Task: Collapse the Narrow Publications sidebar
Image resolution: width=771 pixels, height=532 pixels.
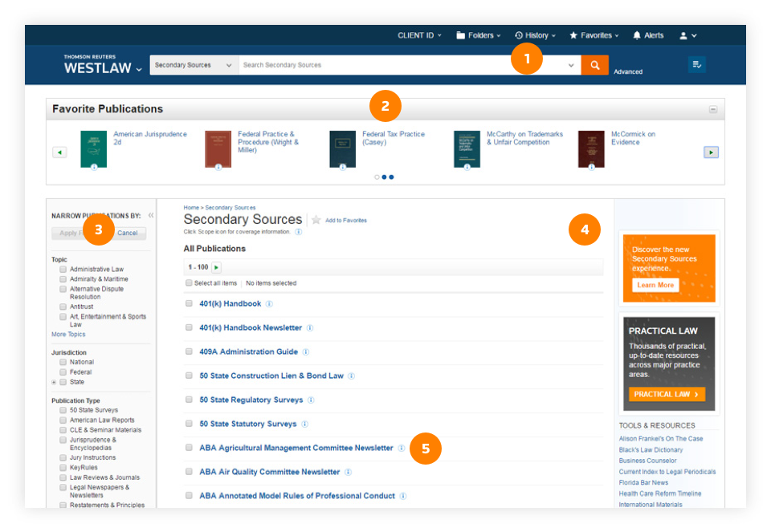Action: tap(151, 215)
